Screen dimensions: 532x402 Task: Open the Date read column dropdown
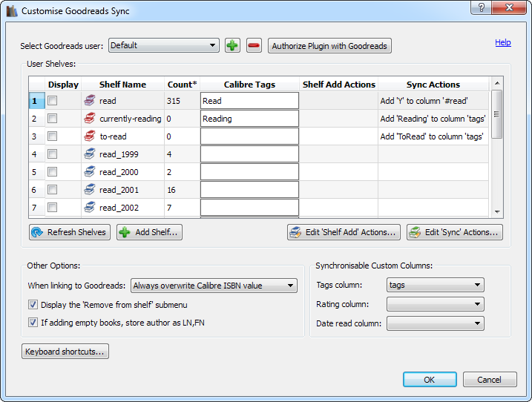[436, 323]
